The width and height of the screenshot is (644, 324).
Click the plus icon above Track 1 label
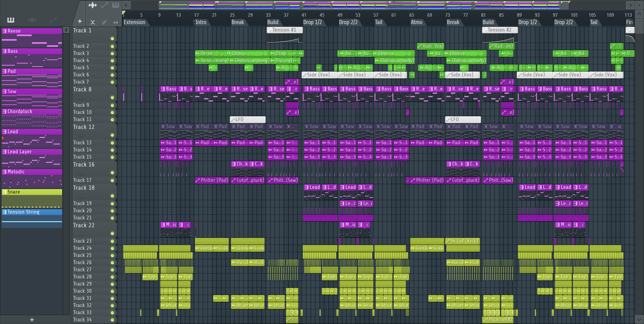click(80, 21)
